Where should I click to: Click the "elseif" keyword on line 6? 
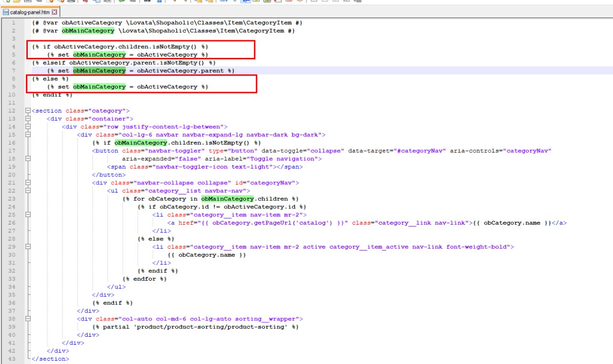(x=54, y=63)
